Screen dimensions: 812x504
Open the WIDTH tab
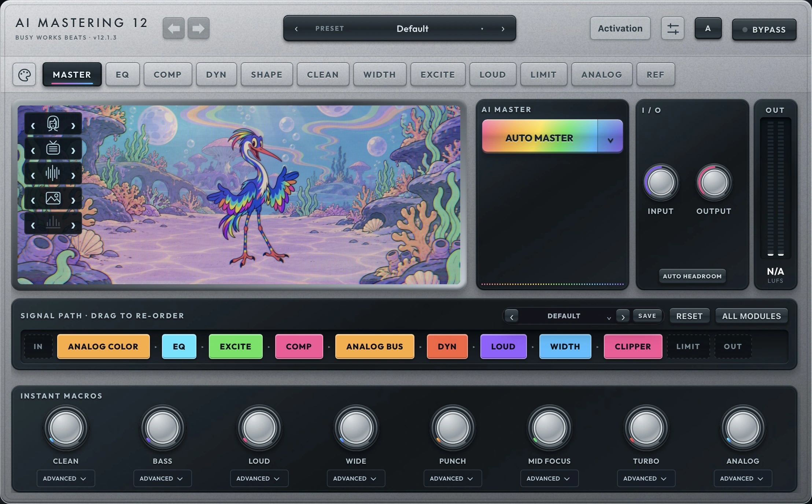380,75
